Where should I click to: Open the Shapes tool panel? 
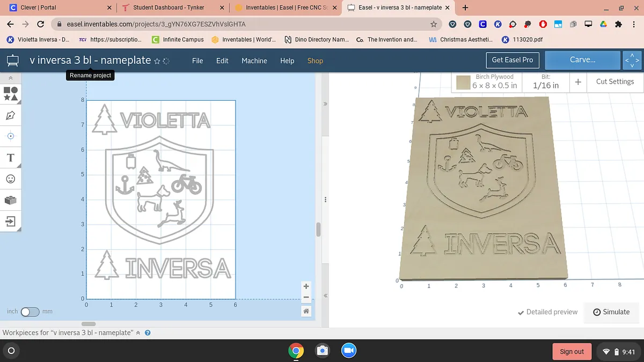(11, 94)
